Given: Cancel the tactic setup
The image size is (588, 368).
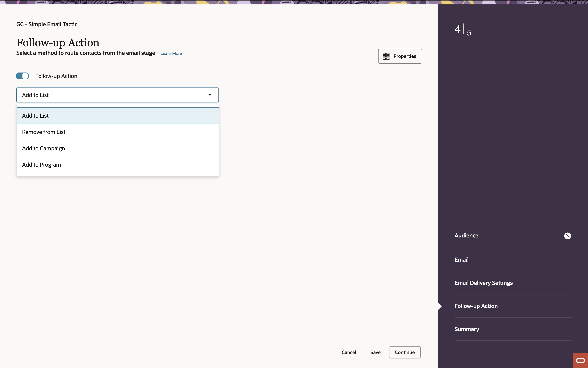Looking at the screenshot, I should pos(349,352).
